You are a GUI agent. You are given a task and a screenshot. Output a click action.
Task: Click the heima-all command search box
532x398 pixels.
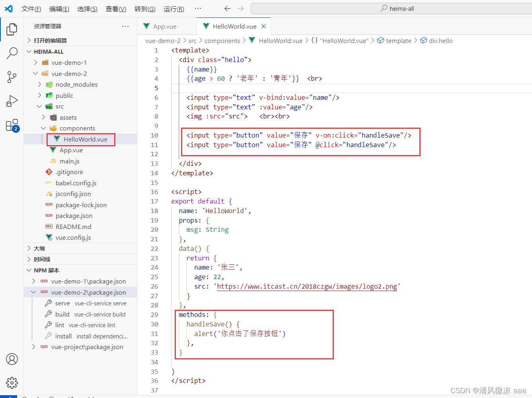point(392,8)
